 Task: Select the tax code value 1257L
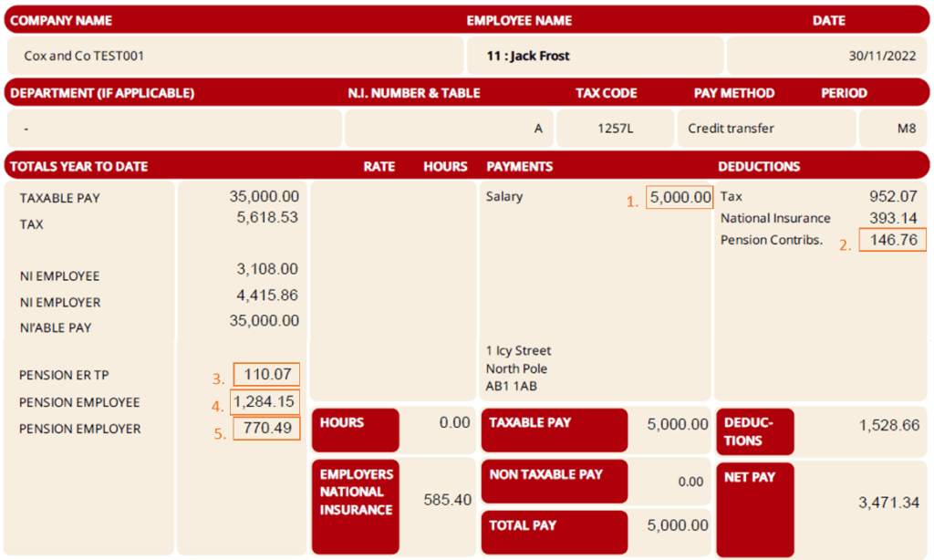coord(616,129)
